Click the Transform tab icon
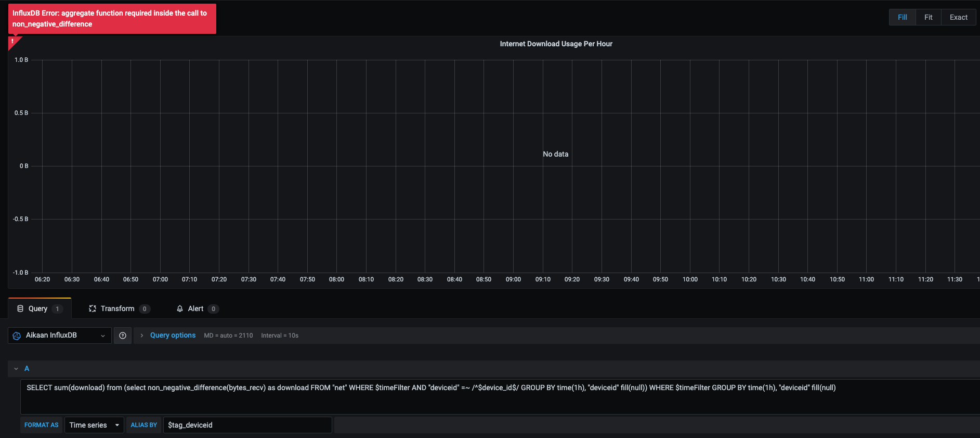Image resolution: width=980 pixels, height=438 pixels. (93, 308)
